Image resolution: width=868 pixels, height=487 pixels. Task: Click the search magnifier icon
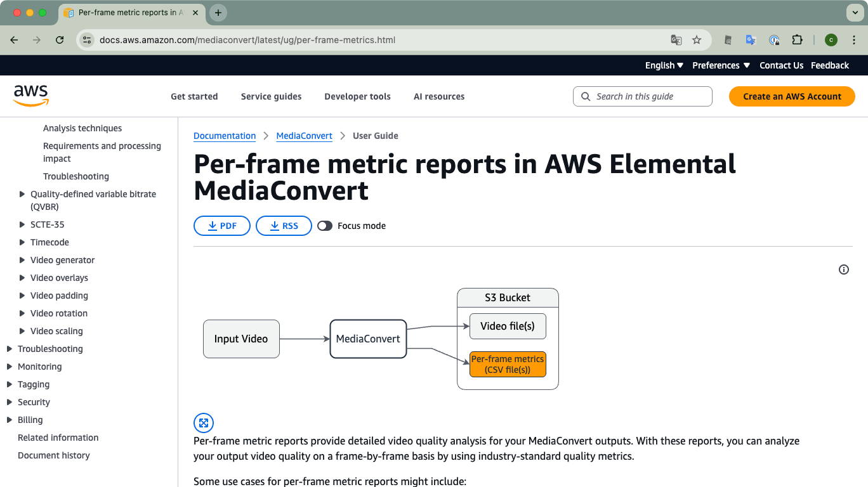click(x=586, y=96)
